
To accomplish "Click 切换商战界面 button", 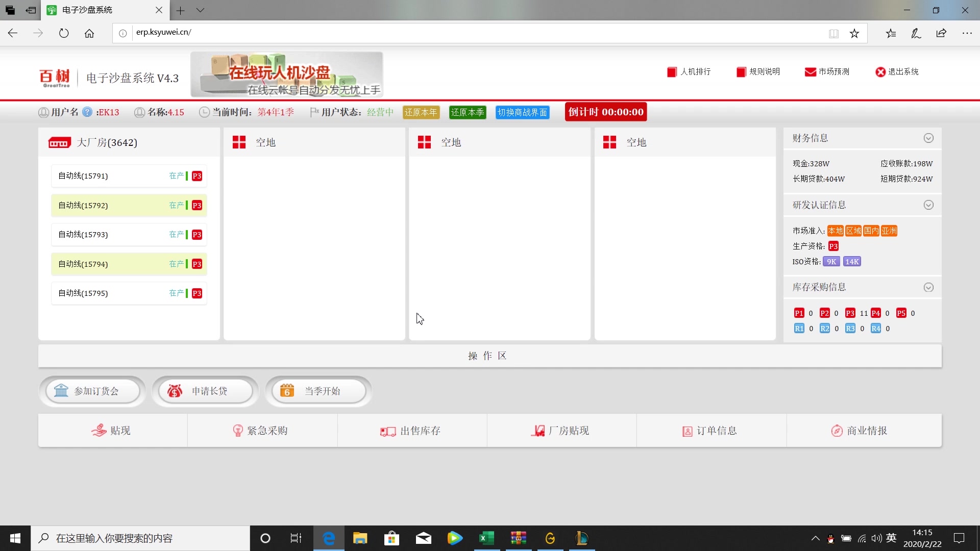I will point(523,112).
